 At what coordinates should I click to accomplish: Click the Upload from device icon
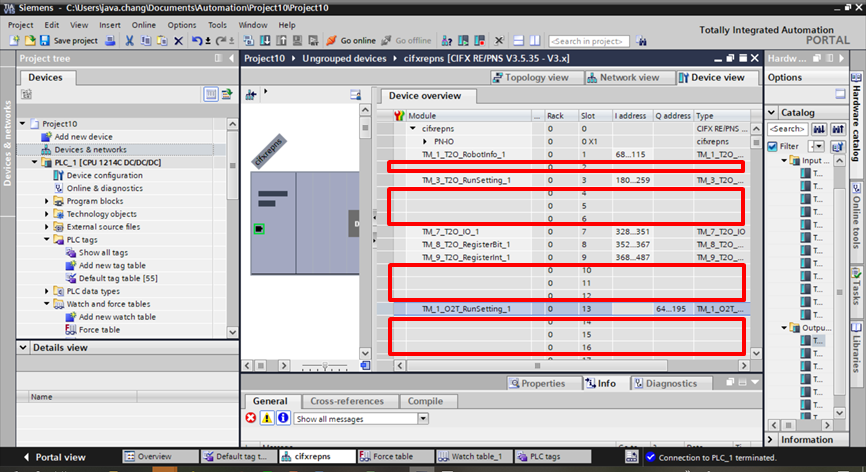[x=281, y=40]
